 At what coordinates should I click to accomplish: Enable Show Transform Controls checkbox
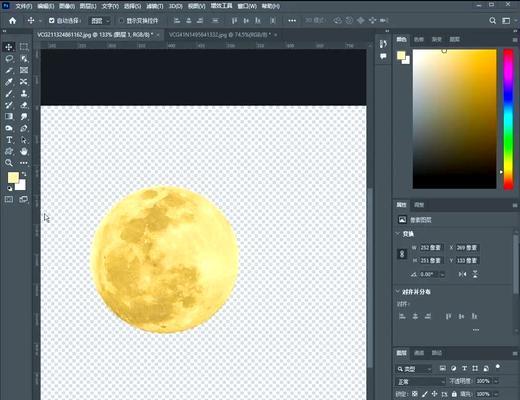click(x=121, y=21)
